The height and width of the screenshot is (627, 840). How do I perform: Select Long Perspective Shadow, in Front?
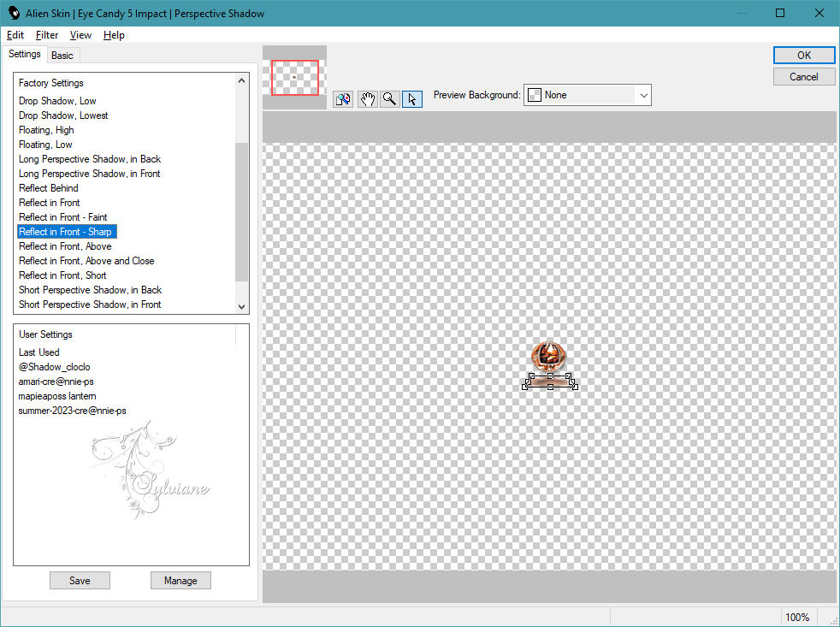coord(90,173)
